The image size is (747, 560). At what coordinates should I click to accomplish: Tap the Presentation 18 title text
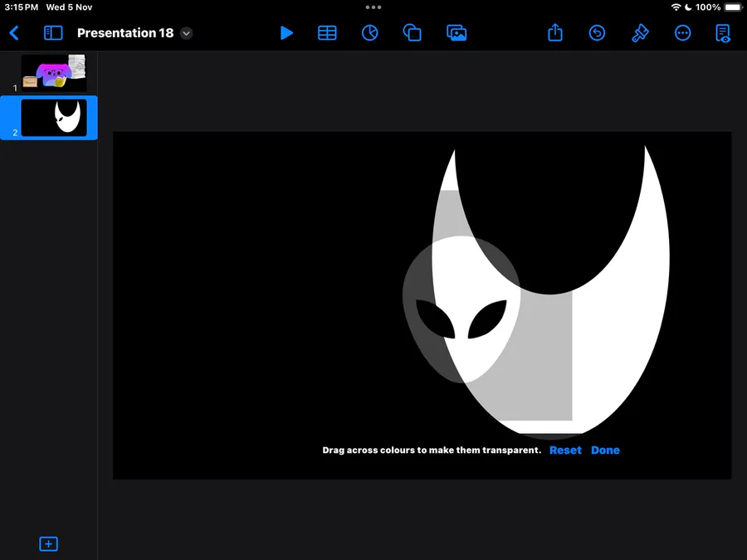(125, 33)
